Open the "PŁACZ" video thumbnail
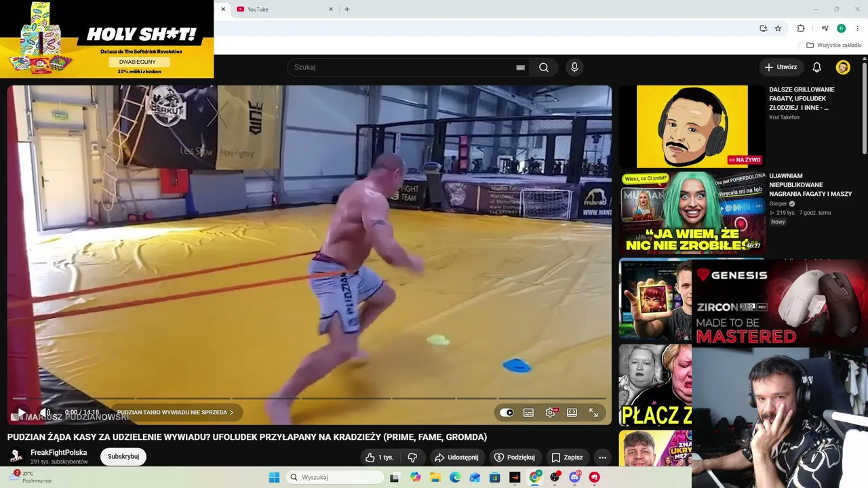Image resolution: width=868 pixels, height=488 pixels. click(x=655, y=385)
